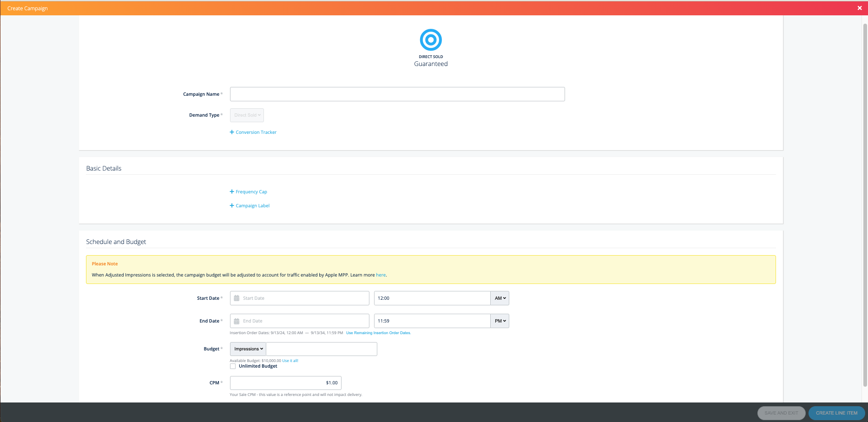Open the Demand Type Direct Sold dropdown
Screen dimensions: 868x422
pos(247,115)
